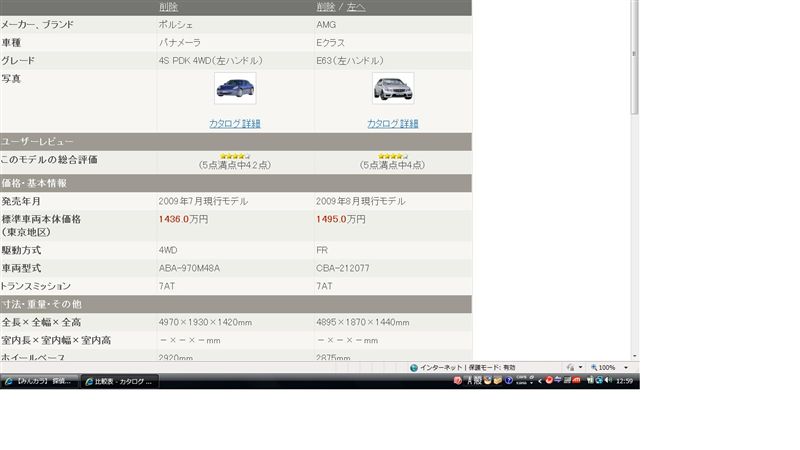Click the magnifier zoom icon in status bar
This screenshot has width=800, height=450.
(x=594, y=367)
